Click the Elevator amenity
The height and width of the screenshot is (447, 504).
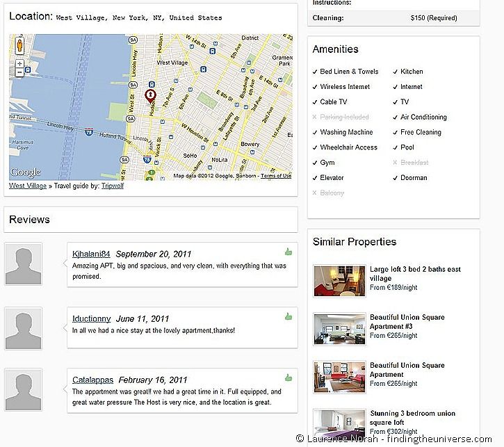click(332, 178)
